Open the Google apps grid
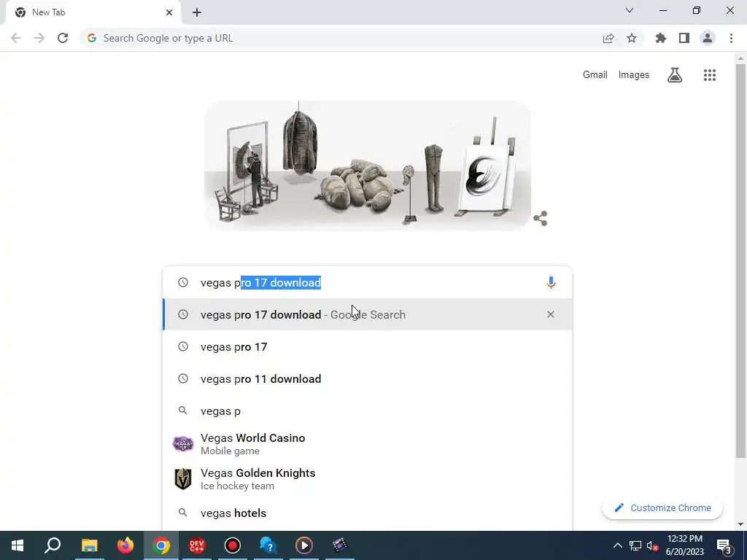747x560 pixels. [710, 75]
